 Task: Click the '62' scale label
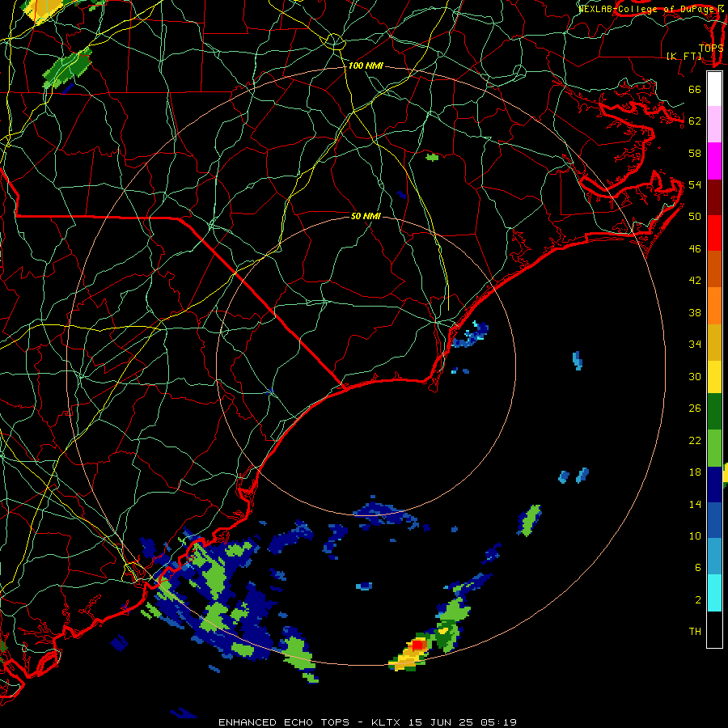695,121
